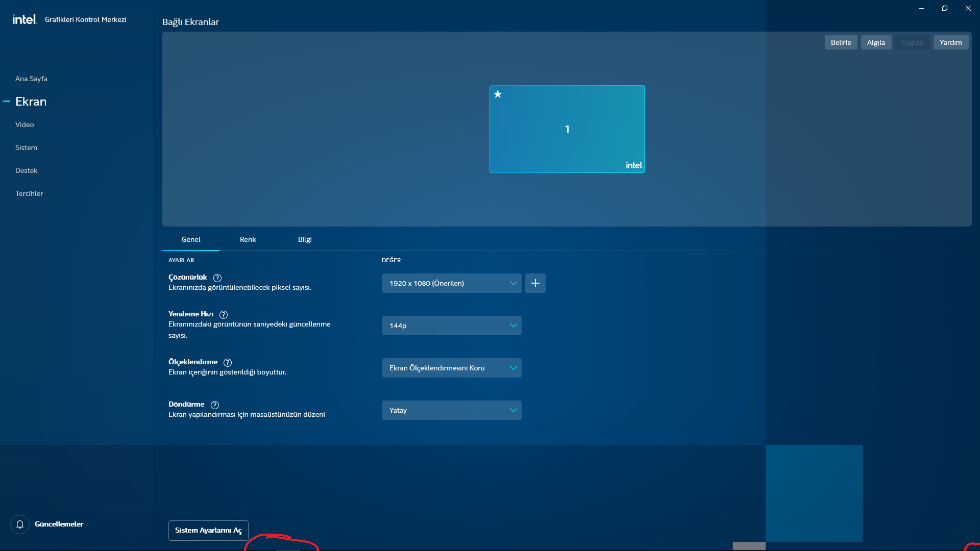Open the resolution dropdown 1920 x 1080

(x=451, y=283)
